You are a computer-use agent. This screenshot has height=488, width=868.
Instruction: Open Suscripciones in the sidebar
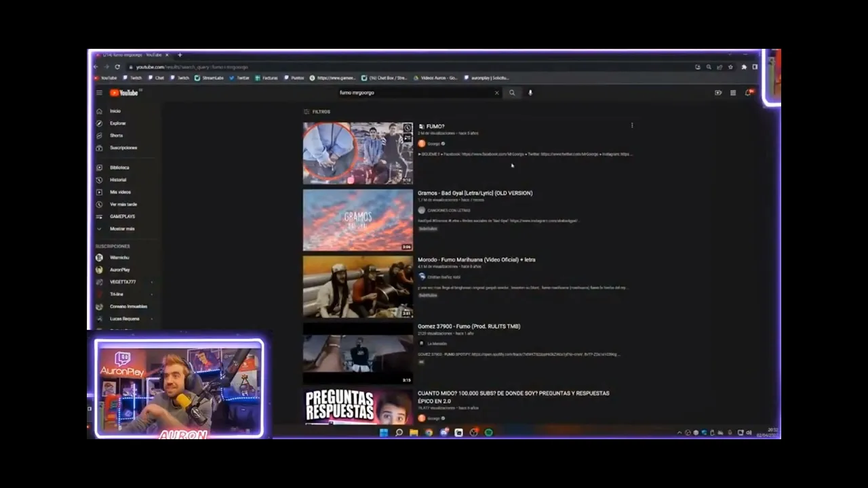(x=123, y=148)
